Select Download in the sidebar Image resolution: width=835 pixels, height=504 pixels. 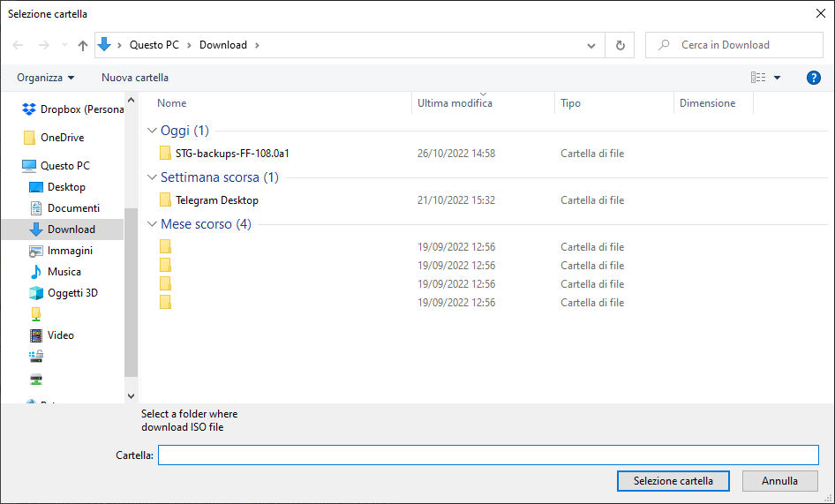pos(63,229)
